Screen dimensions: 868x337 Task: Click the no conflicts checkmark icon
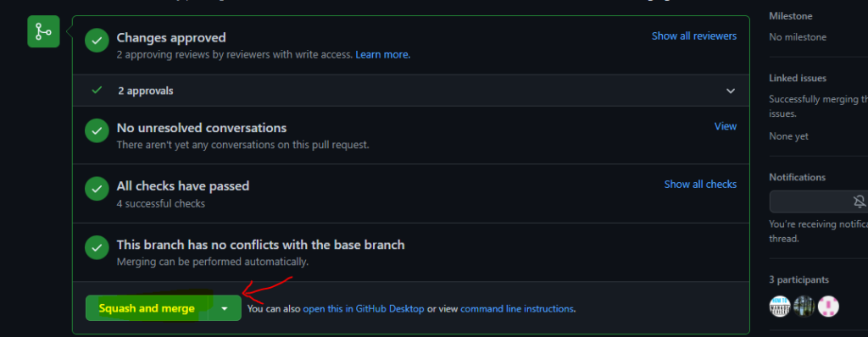tap(97, 247)
